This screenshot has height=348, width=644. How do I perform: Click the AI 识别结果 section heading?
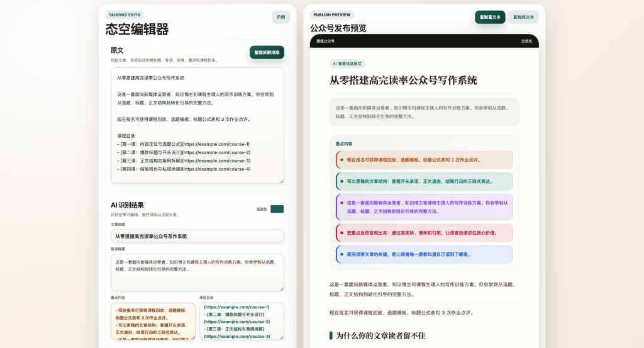tap(127, 205)
